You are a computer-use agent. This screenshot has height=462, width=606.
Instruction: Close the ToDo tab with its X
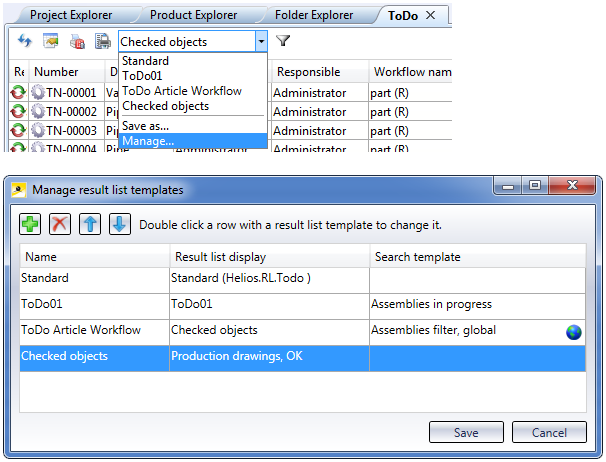point(430,15)
